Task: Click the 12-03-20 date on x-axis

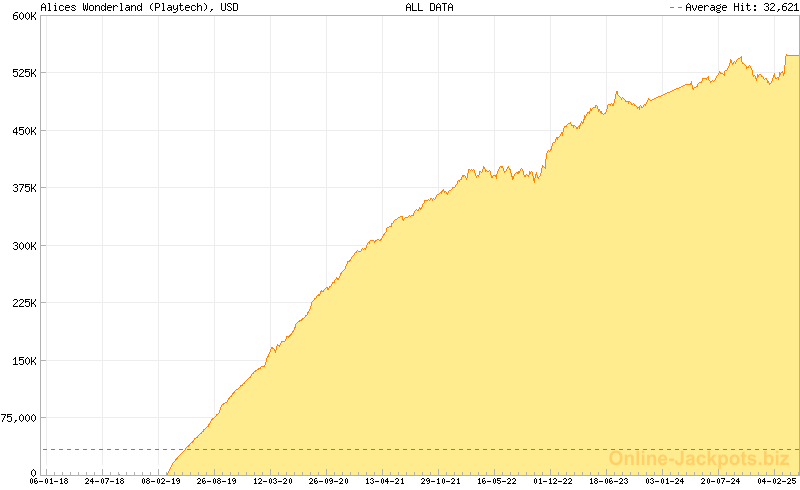Action: point(272,482)
